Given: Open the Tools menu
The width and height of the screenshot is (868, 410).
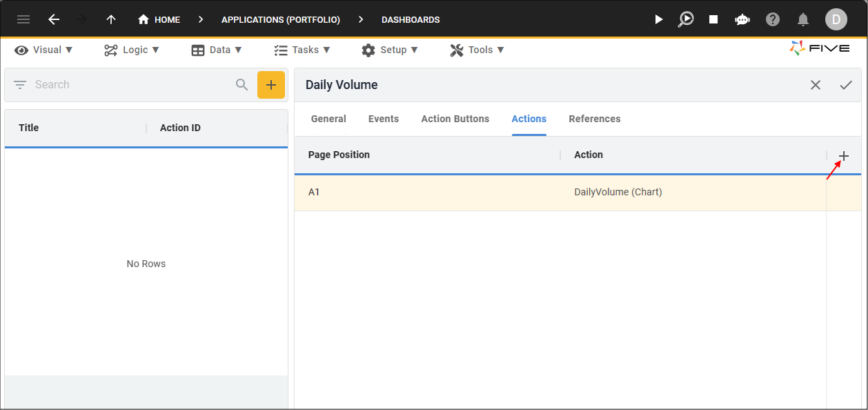Looking at the screenshot, I should coord(477,50).
